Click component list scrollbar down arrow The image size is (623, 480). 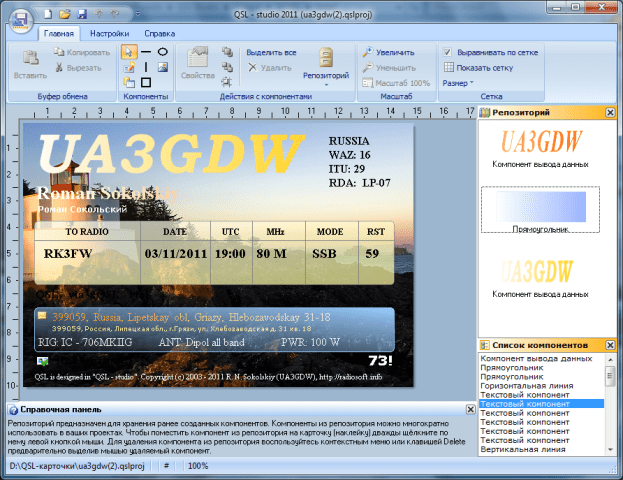(610, 449)
